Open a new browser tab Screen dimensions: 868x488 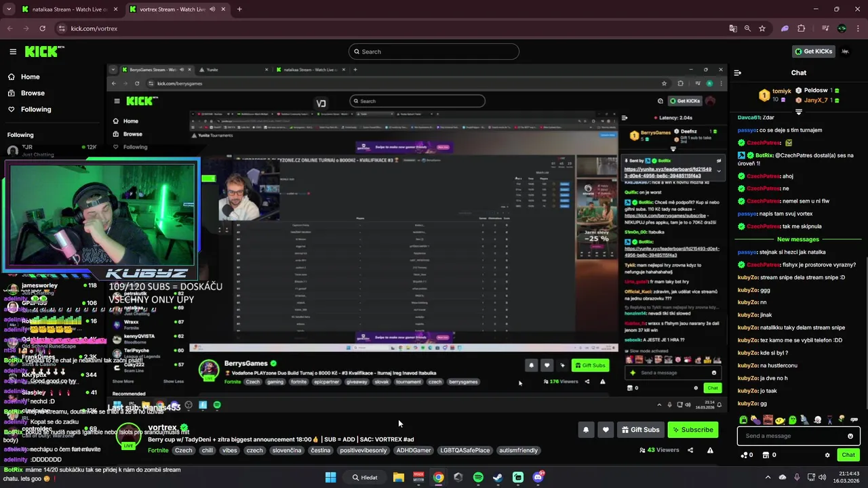[x=239, y=9]
